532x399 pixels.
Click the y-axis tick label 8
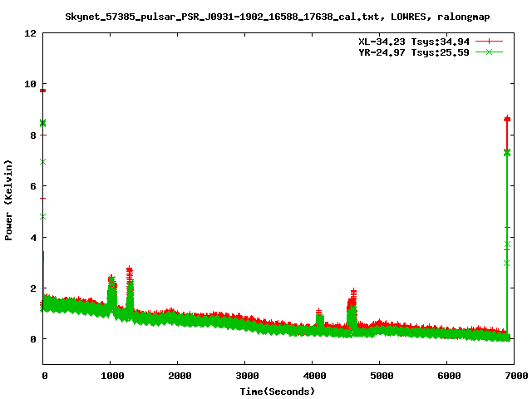pyautogui.click(x=33, y=135)
